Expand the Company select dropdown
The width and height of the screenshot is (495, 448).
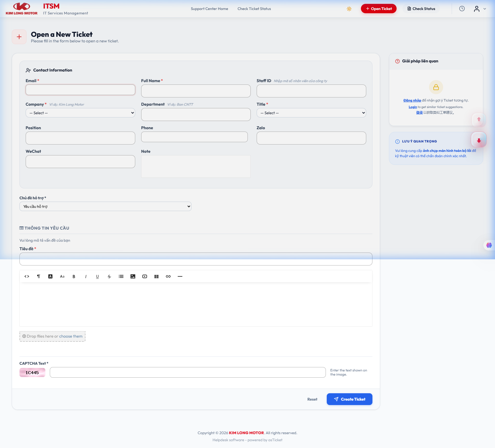point(80,113)
